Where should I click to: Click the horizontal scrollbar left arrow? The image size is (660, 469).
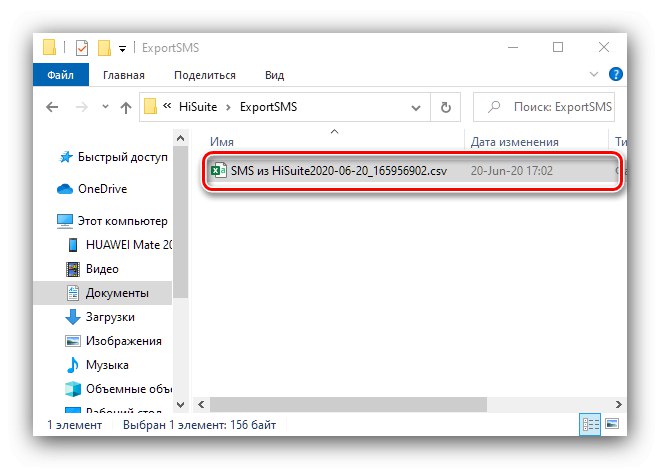(x=201, y=405)
